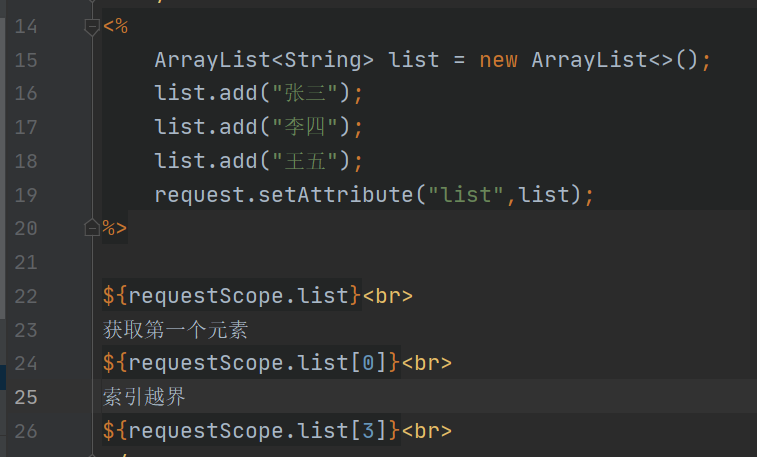Image resolution: width=757 pixels, height=457 pixels.
Task: Click line number 14 in the gutter
Action: point(26,27)
